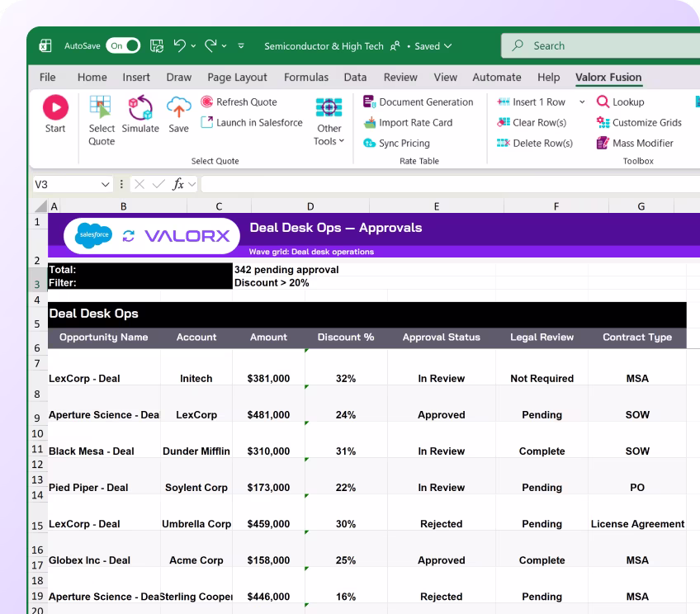Viewport: 700px width, 614px height.
Task: Click the sharing people icon beside file name
Action: pyautogui.click(x=395, y=46)
